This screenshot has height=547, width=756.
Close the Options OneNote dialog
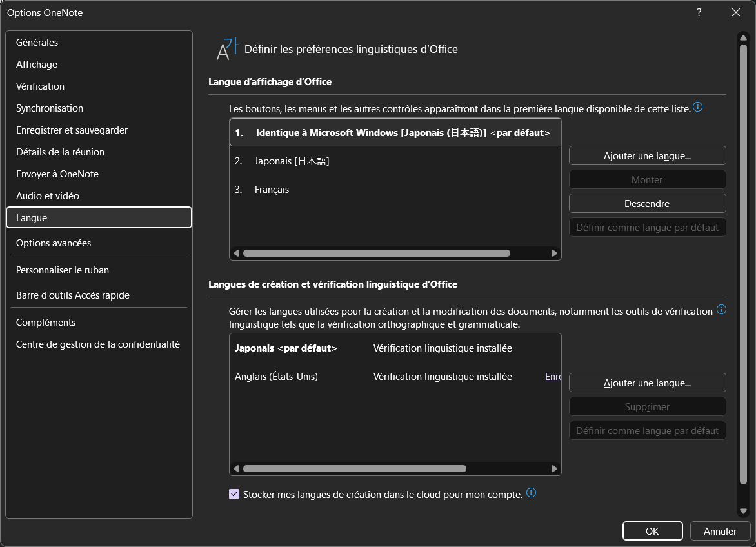pyautogui.click(x=736, y=12)
